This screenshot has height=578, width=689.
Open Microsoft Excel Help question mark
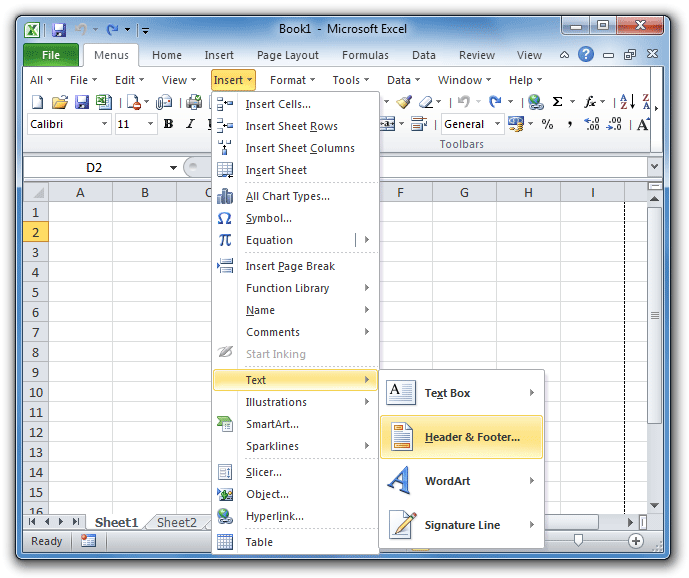pyautogui.click(x=586, y=55)
